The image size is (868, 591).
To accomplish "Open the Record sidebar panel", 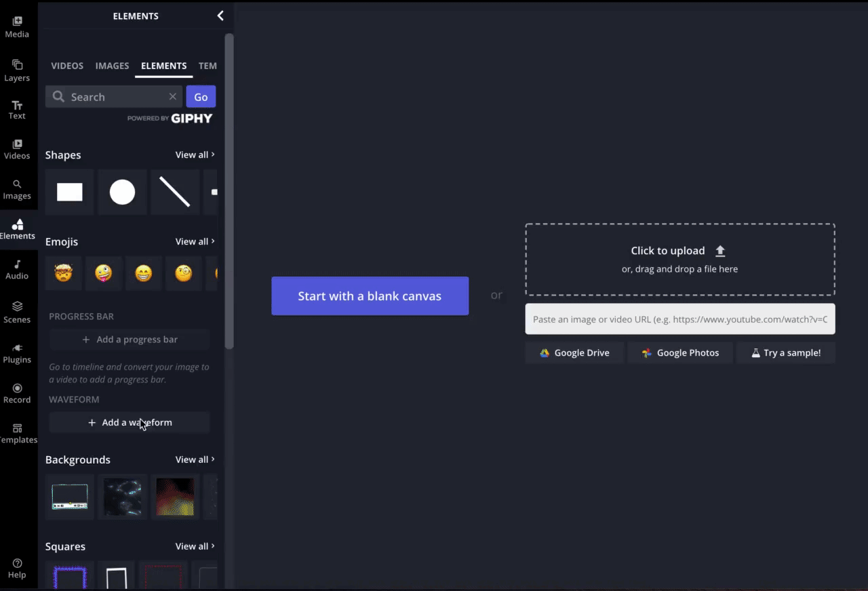I will 17,393.
